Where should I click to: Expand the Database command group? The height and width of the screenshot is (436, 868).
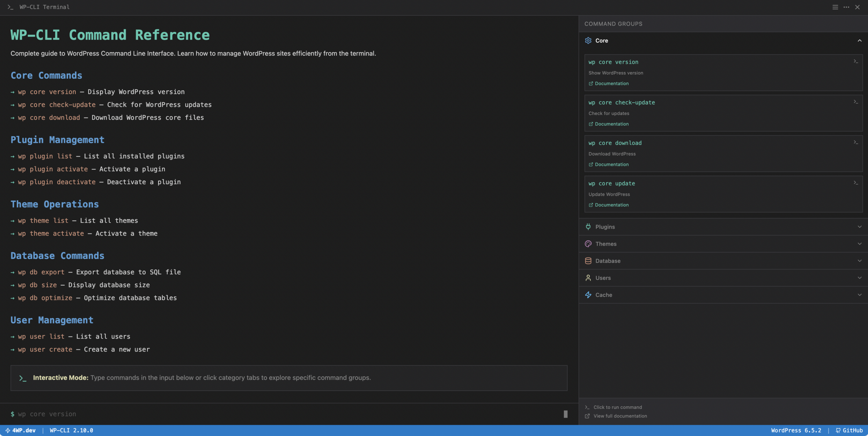(x=860, y=261)
